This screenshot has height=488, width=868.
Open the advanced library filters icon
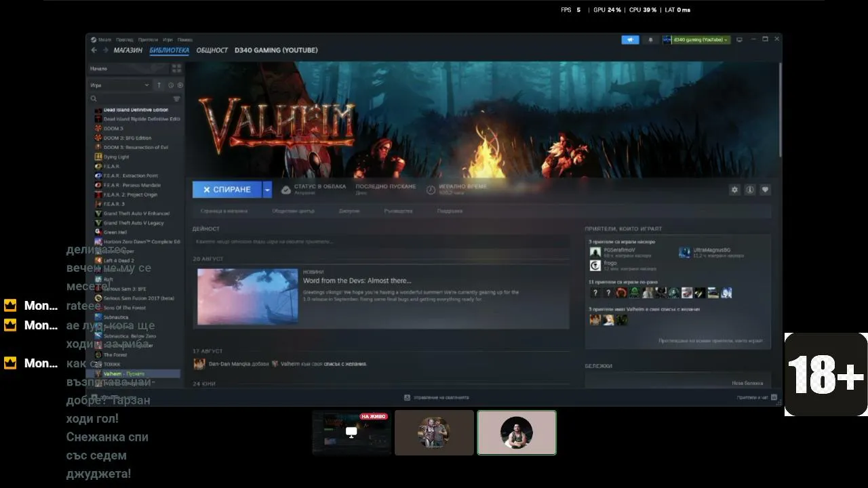[177, 99]
